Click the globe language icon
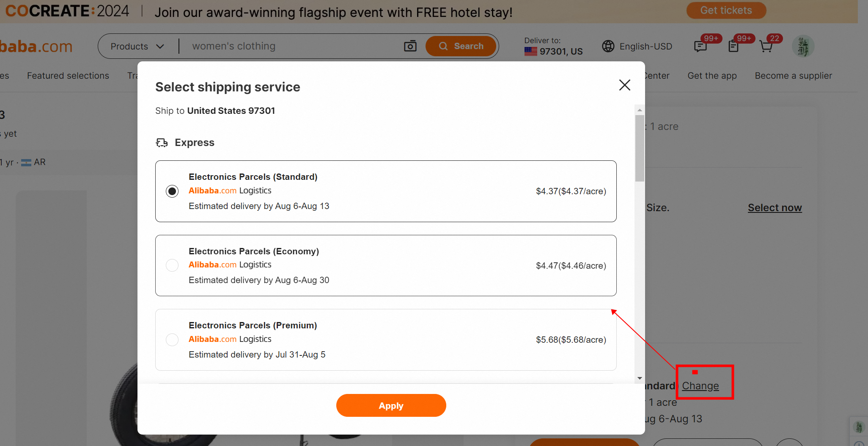The height and width of the screenshot is (446, 868). [608, 46]
